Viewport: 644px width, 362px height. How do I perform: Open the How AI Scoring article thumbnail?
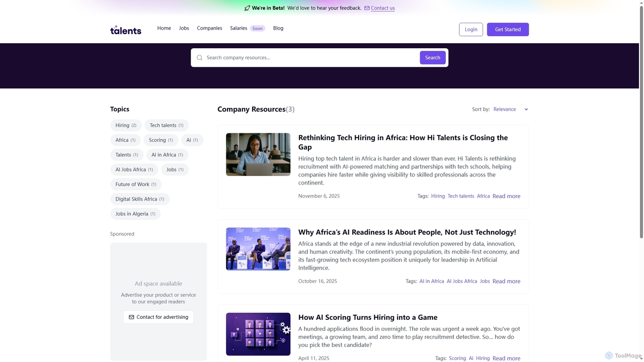[258, 334]
